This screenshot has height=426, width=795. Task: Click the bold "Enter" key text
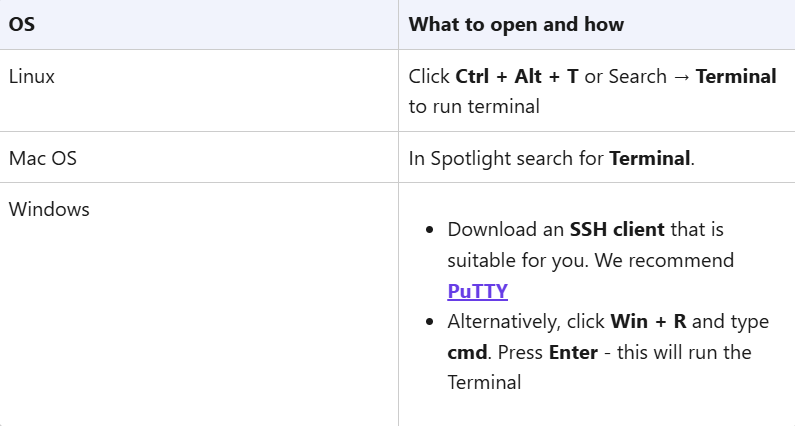[573, 352]
